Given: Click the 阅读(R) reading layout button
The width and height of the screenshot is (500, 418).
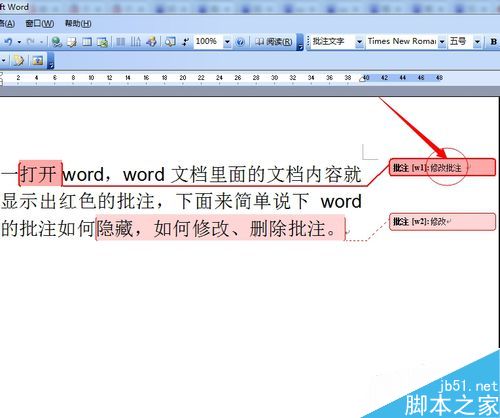Looking at the screenshot, I should [274, 42].
